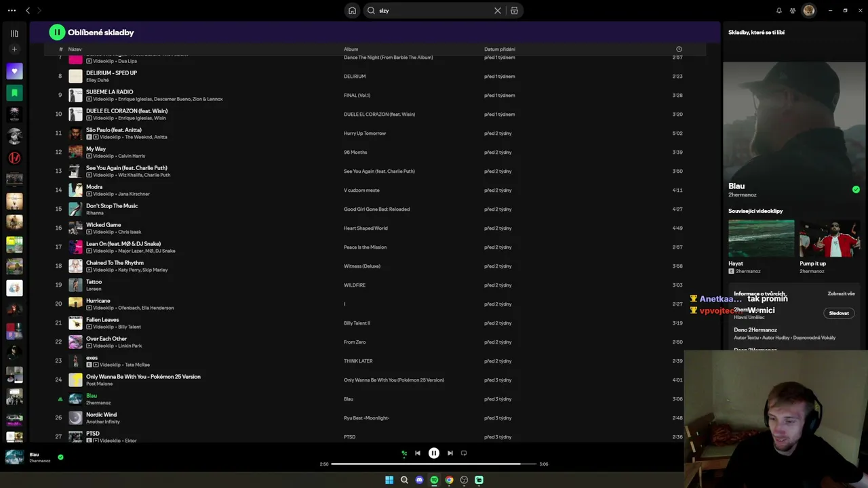
Task: Open Windows taskbar search
Action: click(404, 480)
